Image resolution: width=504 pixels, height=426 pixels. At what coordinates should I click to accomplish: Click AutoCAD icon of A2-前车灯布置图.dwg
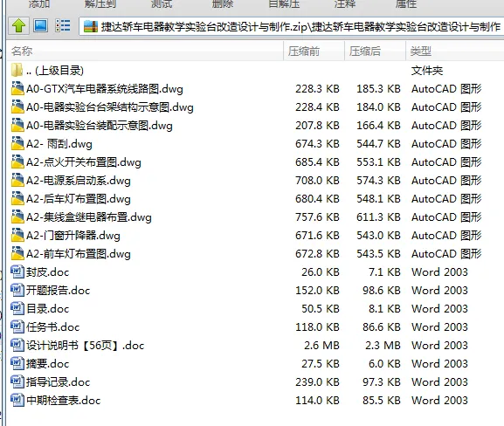[x=17, y=253]
